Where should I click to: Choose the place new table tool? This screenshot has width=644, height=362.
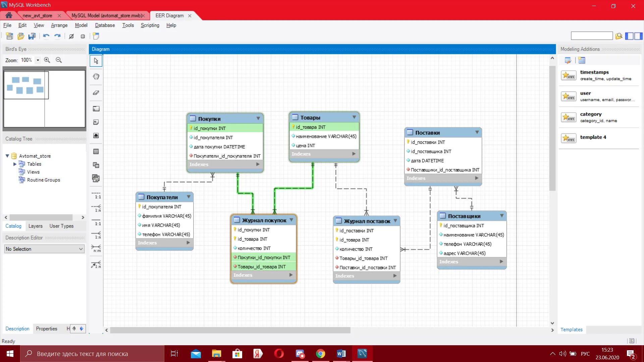click(96, 152)
